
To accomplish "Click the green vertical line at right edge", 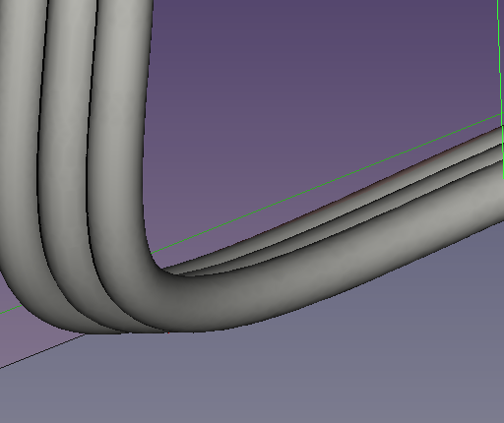I will (501, 89).
